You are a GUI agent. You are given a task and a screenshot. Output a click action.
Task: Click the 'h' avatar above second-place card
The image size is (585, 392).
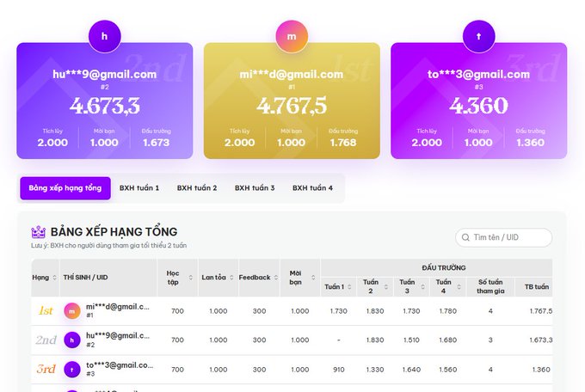[x=104, y=36]
